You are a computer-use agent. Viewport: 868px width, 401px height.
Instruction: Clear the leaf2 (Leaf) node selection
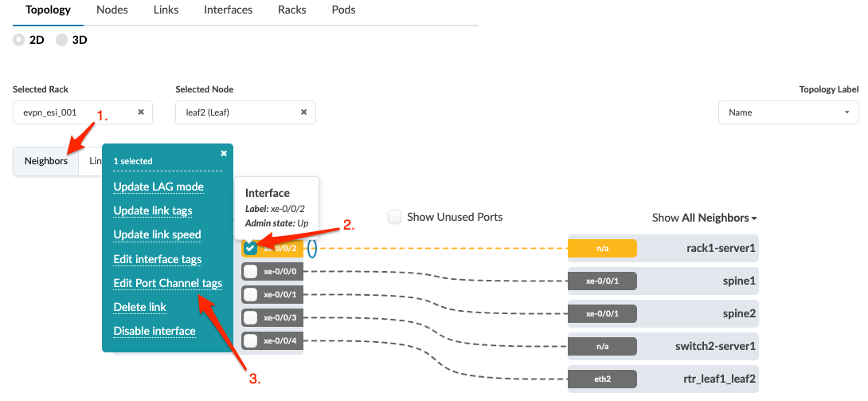tap(303, 112)
